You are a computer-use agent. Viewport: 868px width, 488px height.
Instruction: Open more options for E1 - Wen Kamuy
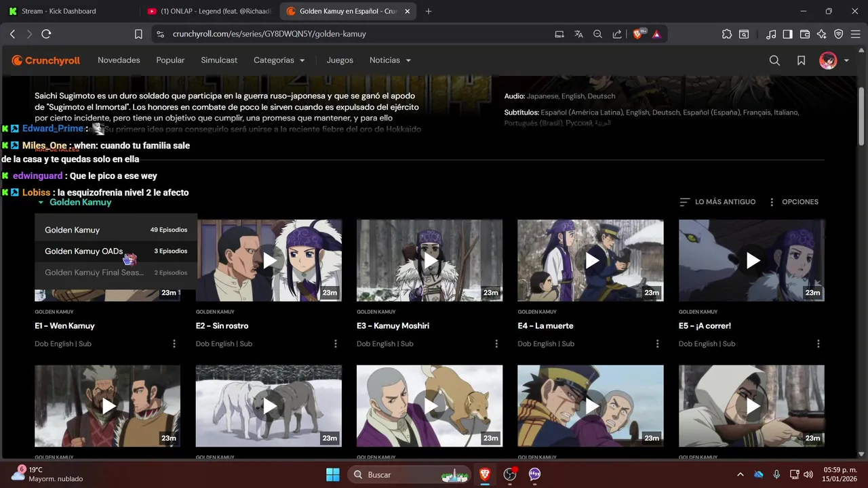174,344
